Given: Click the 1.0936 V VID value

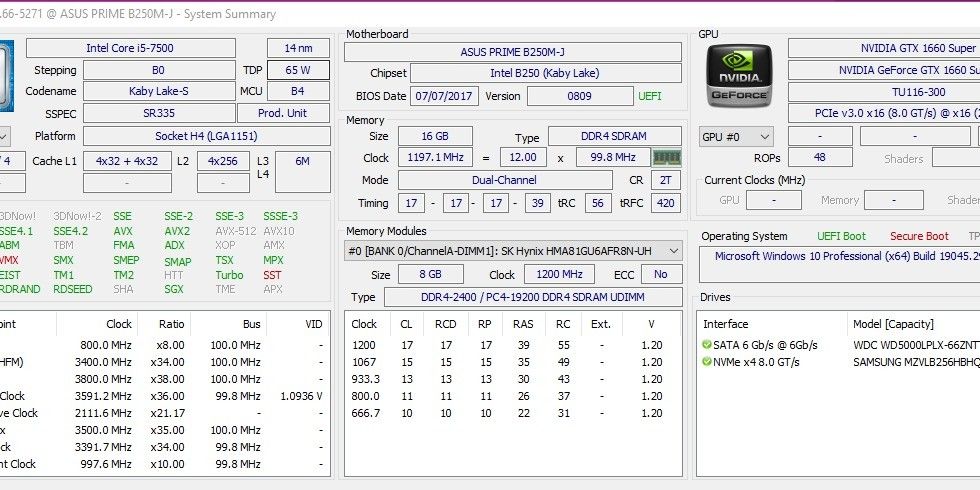Looking at the screenshot, I should pos(302,396).
